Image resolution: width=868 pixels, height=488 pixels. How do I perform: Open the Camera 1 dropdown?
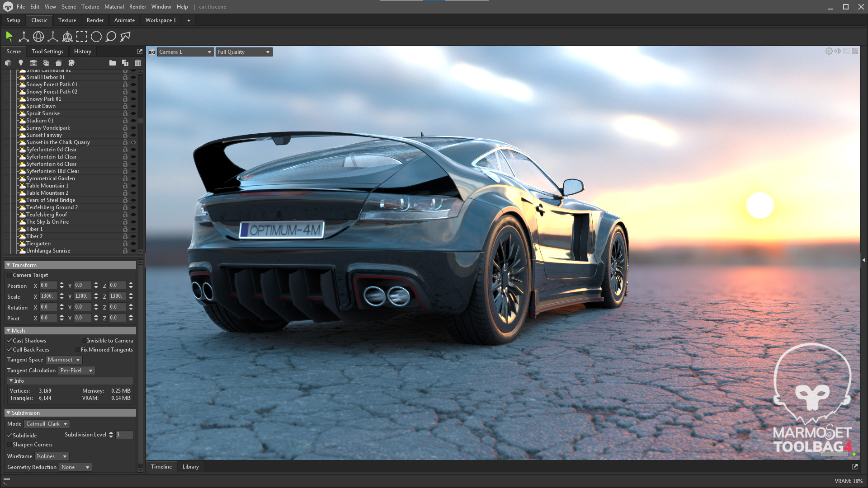point(185,52)
